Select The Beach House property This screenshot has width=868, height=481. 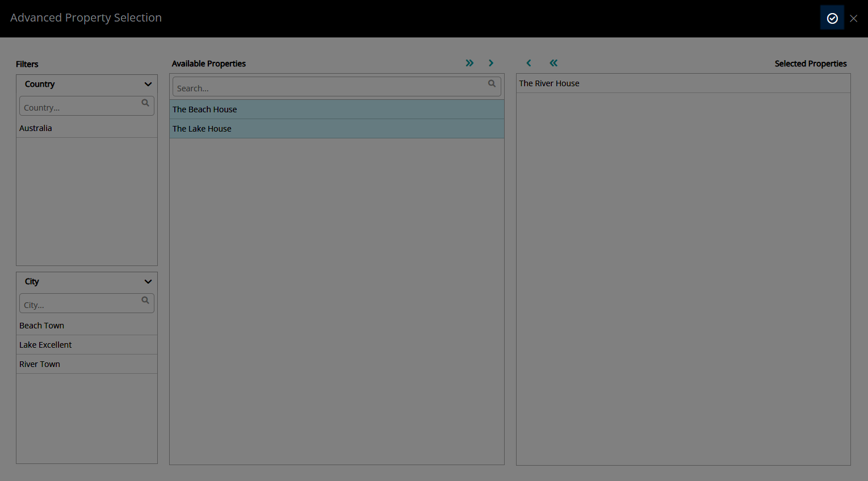click(337, 109)
